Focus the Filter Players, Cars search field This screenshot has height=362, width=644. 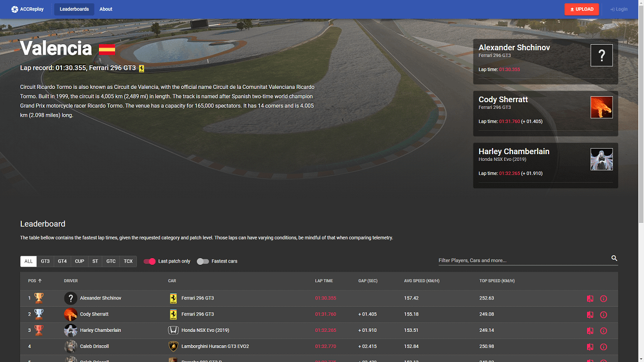524,260
